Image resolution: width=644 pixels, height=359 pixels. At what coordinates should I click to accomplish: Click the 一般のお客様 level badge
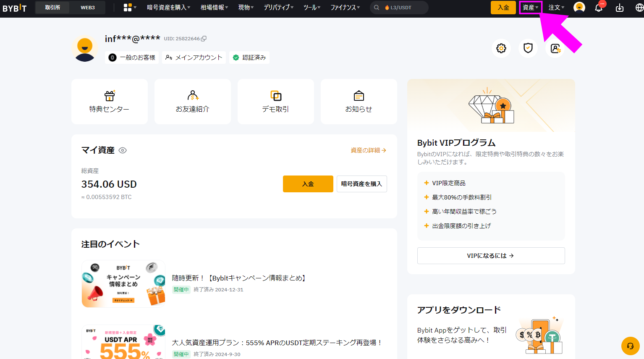click(132, 58)
